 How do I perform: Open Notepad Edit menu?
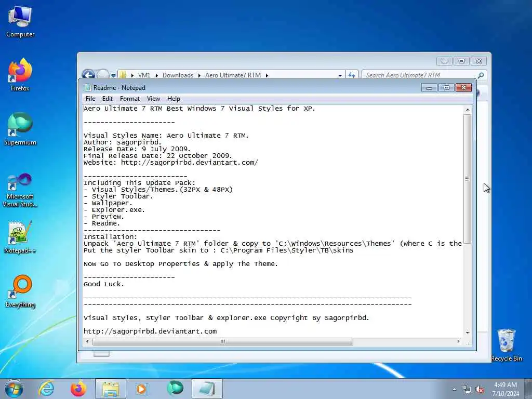(107, 99)
